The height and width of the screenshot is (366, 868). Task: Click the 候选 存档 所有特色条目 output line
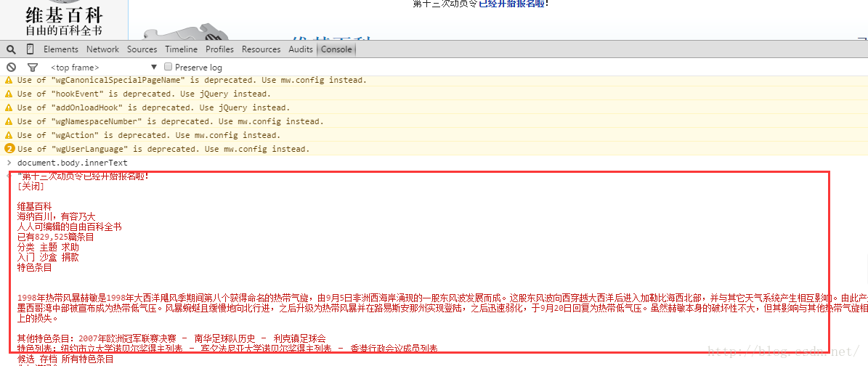click(65, 359)
